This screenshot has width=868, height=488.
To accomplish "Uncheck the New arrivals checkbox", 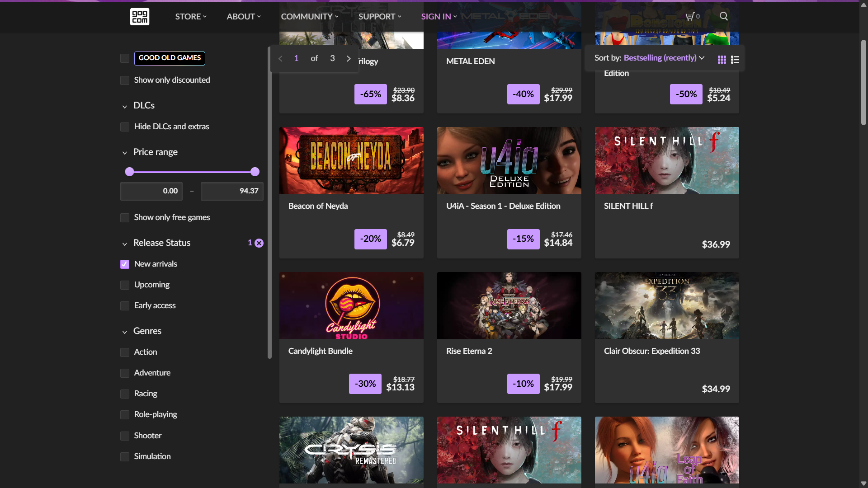I will 125,264.
